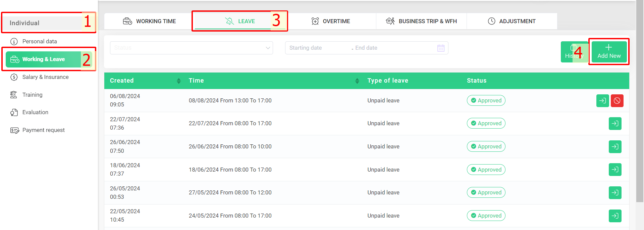Cancel the 08/08/2024 leave with red icon
The height and width of the screenshot is (230, 644).
[617, 101]
